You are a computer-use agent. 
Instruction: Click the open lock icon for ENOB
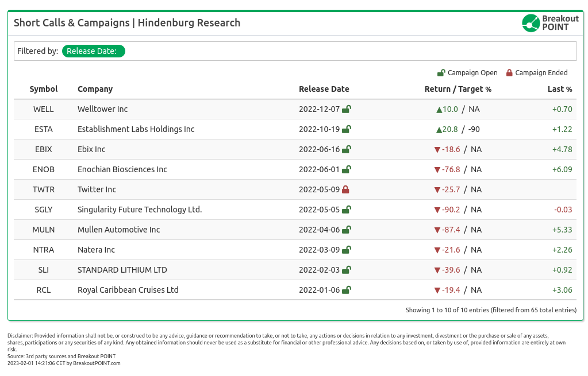(347, 169)
